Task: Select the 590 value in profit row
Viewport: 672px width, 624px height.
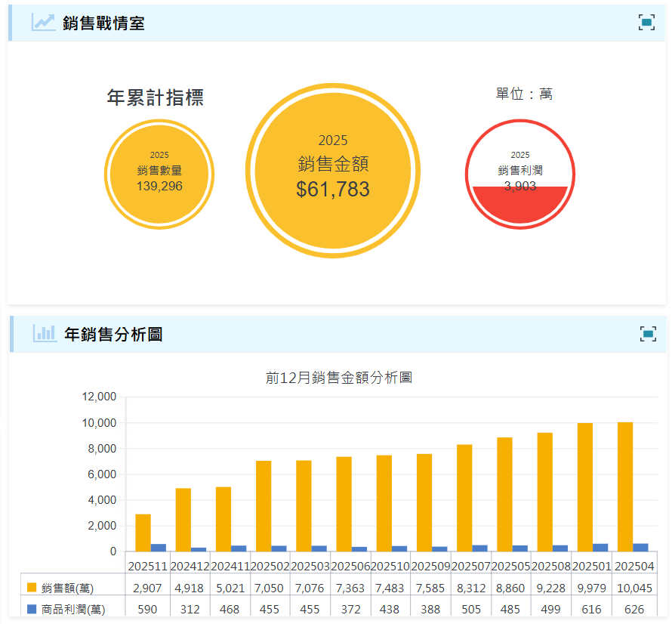Action: tap(147, 607)
